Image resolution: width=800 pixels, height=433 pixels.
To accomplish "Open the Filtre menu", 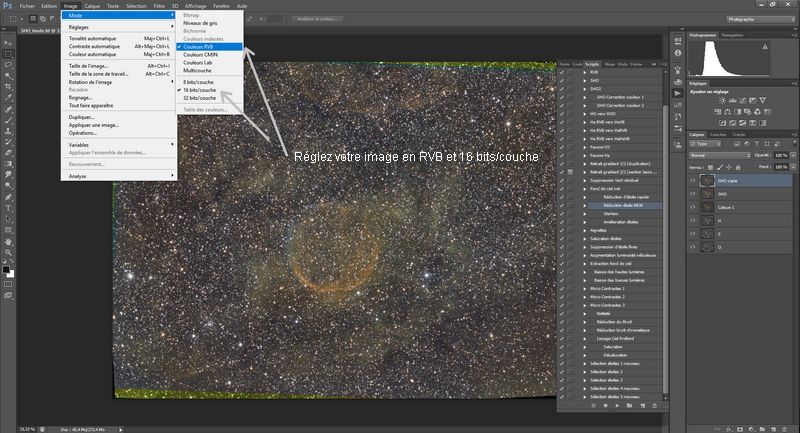I will (x=159, y=6).
